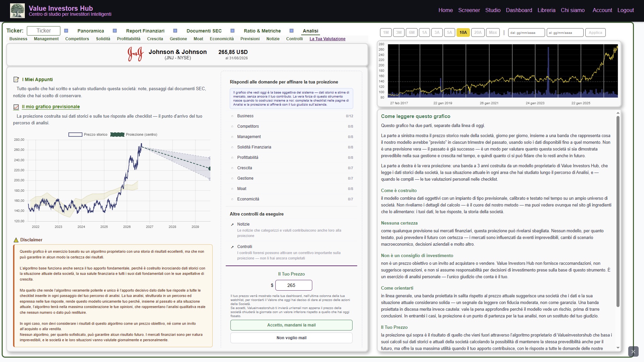The height and width of the screenshot is (362, 644).
Task: Click the info icon before Analisi
Action: tap(291, 31)
